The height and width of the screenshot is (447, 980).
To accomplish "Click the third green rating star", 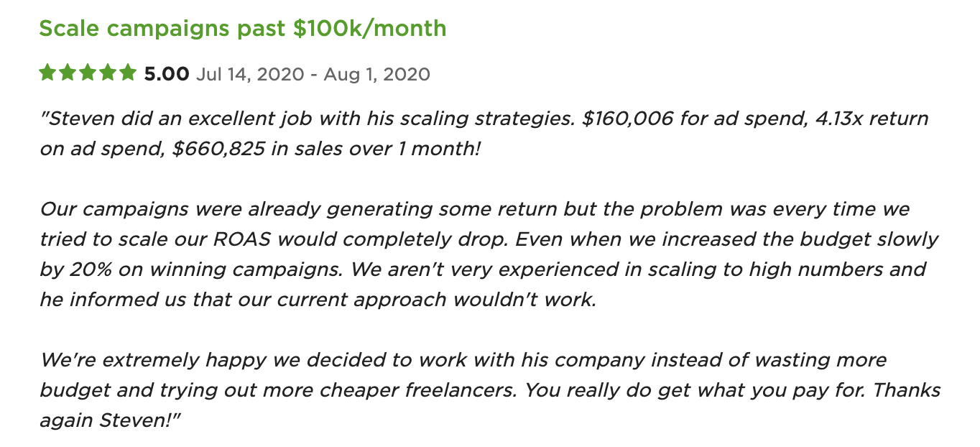I will tap(88, 73).
